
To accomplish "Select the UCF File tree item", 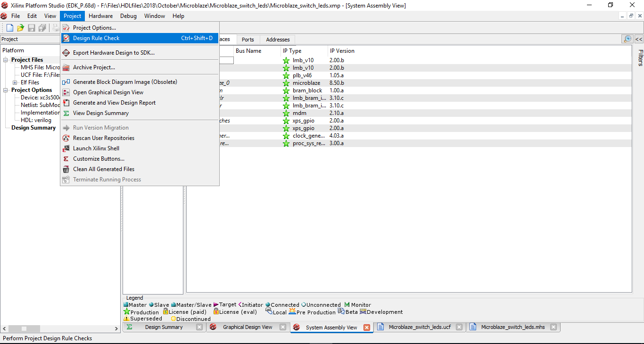I will coord(40,75).
